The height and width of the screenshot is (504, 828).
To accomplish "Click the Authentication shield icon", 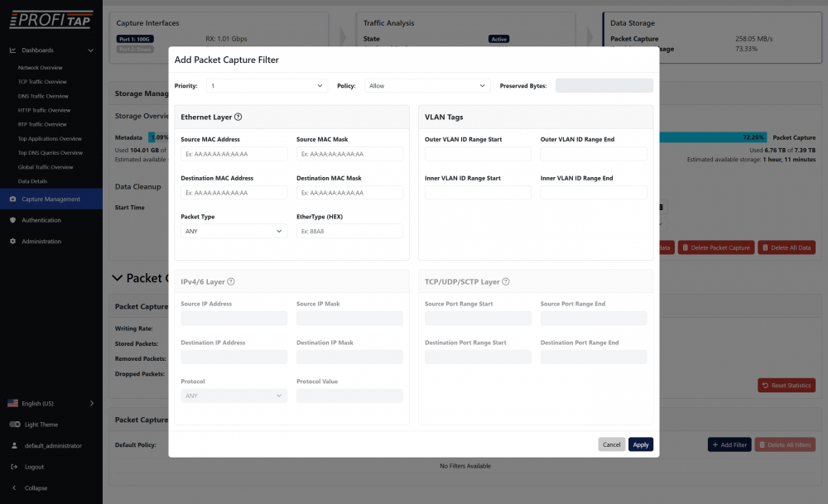I will (13, 220).
